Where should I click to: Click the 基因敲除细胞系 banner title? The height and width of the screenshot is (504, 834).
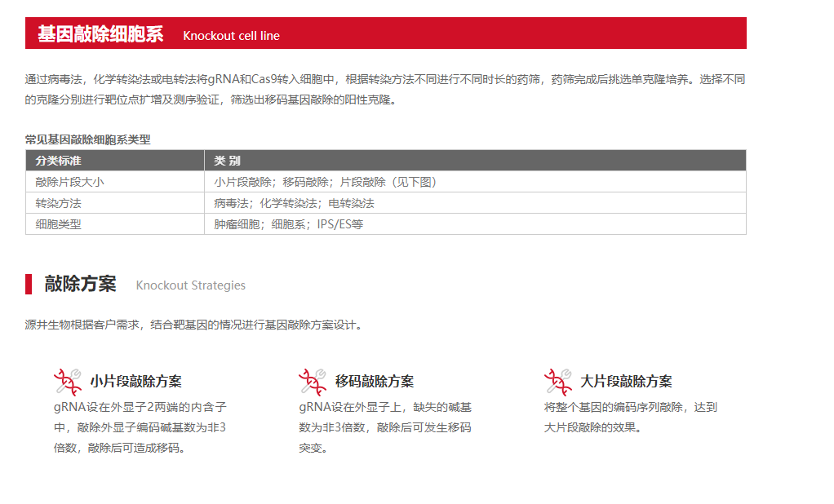(100, 34)
